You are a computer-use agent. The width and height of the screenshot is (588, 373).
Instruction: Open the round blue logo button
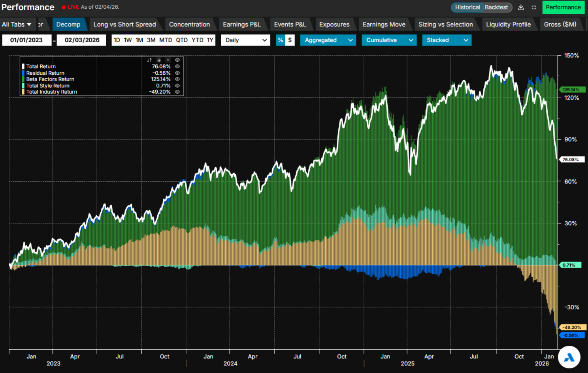tap(569, 357)
